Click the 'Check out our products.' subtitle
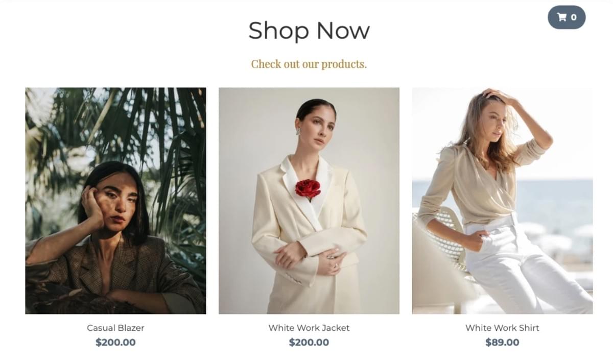The image size is (613, 364). [309, 64]
